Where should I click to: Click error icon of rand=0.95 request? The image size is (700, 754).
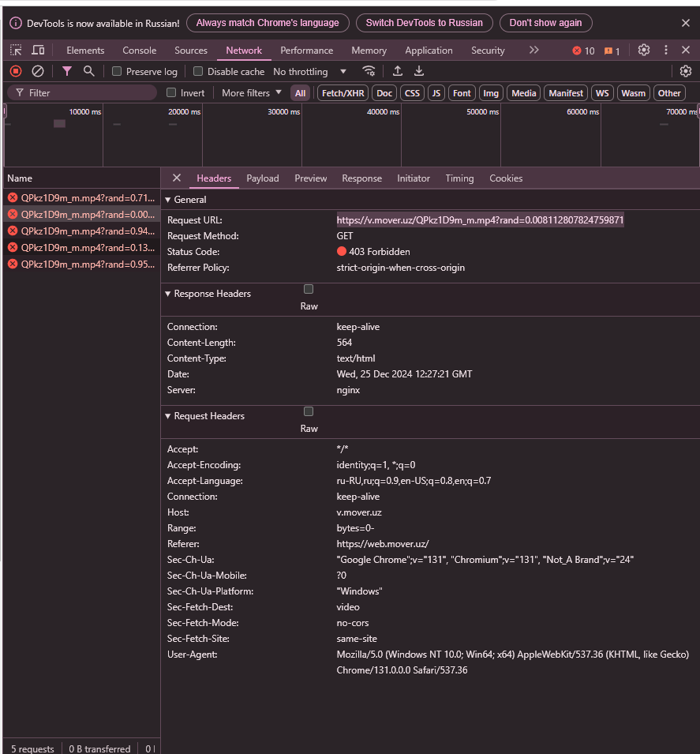point(13,264)
